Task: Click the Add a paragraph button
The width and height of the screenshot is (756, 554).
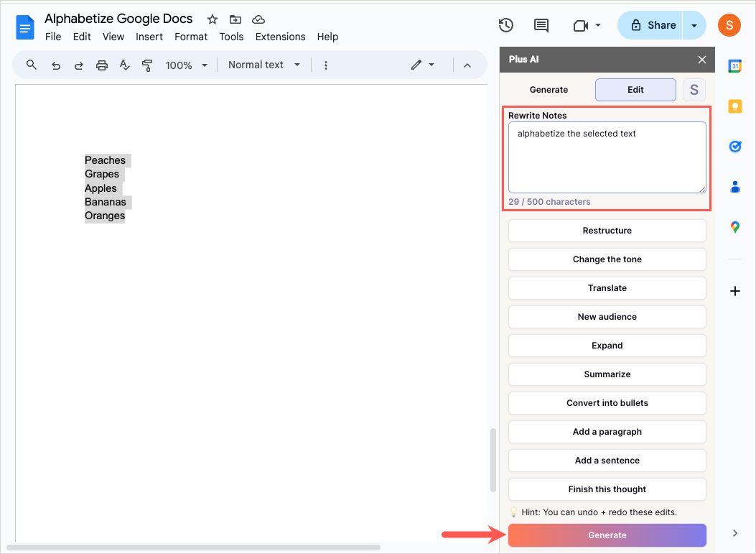Action: click(607, 431)
